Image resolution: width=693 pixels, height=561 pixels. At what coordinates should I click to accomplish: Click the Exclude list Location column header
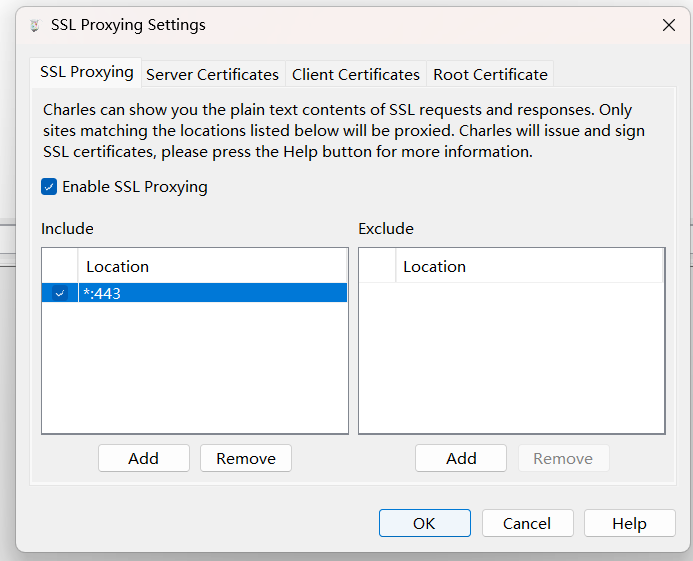pos(529,267)
